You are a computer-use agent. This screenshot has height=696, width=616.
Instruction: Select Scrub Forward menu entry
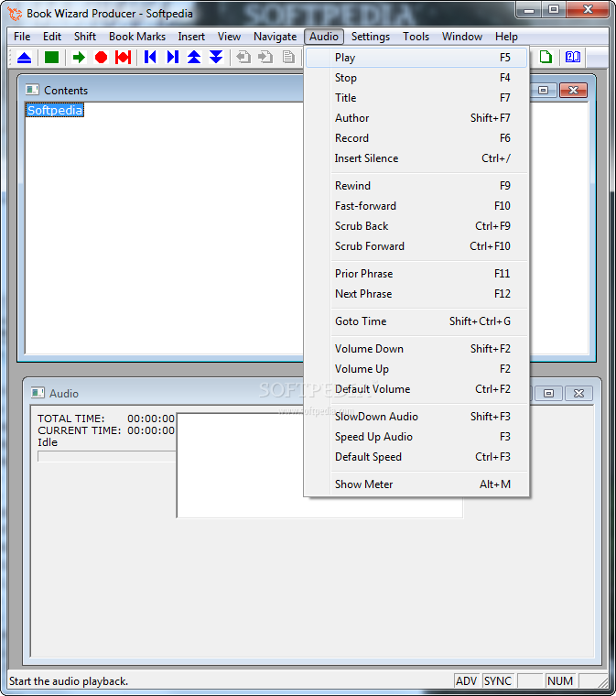point(416,246)
